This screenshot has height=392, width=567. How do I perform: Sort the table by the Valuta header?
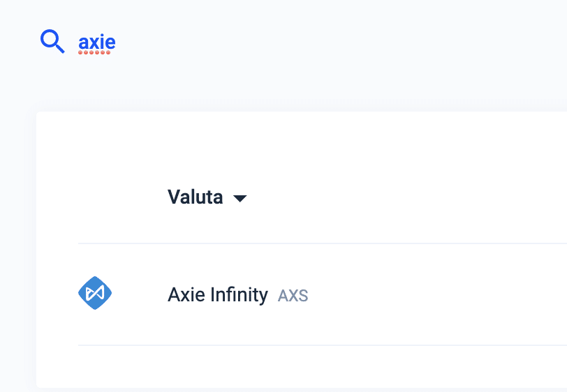[195, 197]
